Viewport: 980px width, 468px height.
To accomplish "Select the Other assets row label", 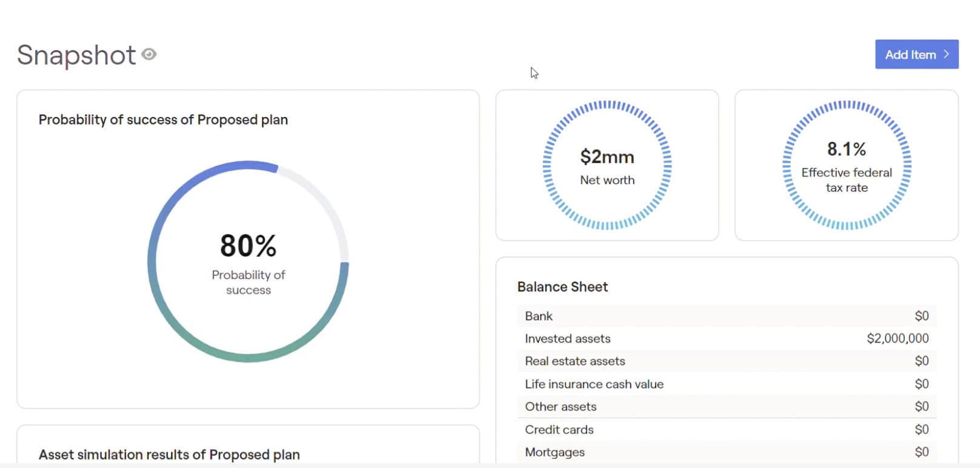I will click(560, 406).
